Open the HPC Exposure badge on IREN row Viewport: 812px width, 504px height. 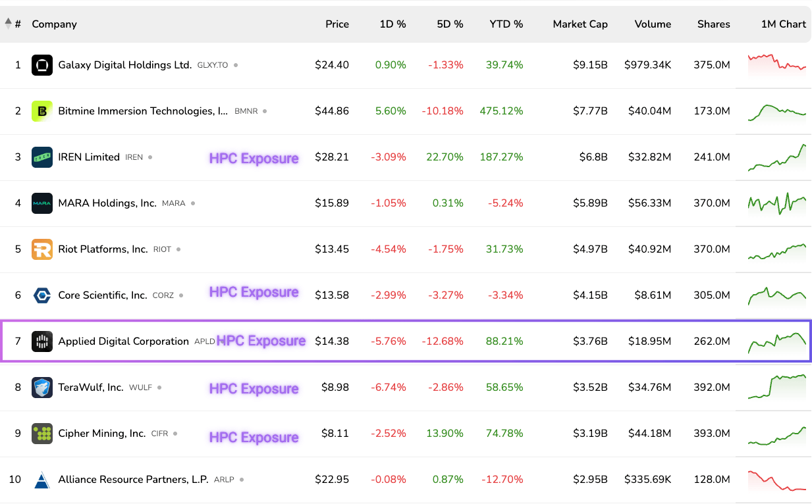(254, 159)
